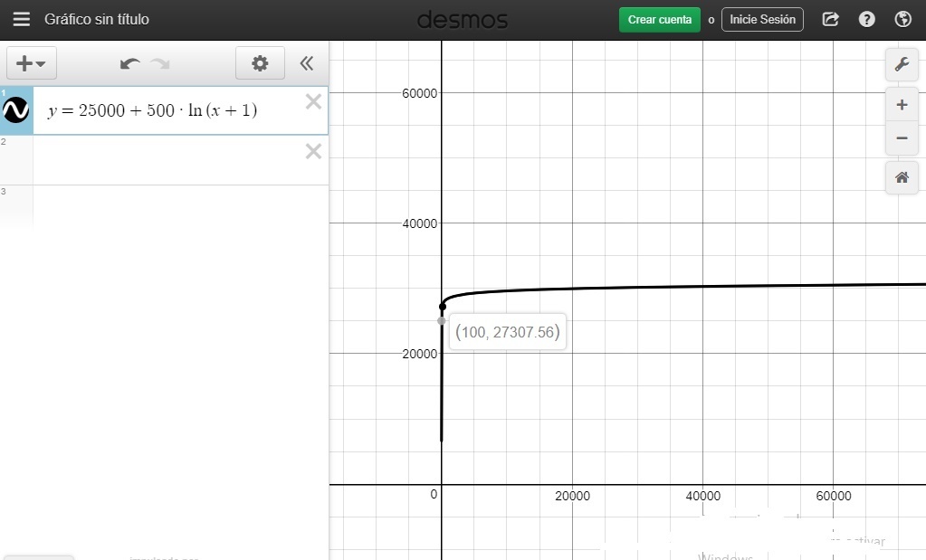
Task: Click the 20000 x-axis label
Action: coord(572,497)
